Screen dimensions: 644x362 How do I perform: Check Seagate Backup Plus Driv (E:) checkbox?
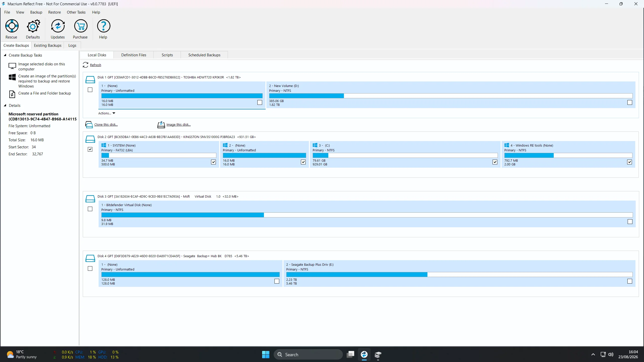click(x=630, y=281)
